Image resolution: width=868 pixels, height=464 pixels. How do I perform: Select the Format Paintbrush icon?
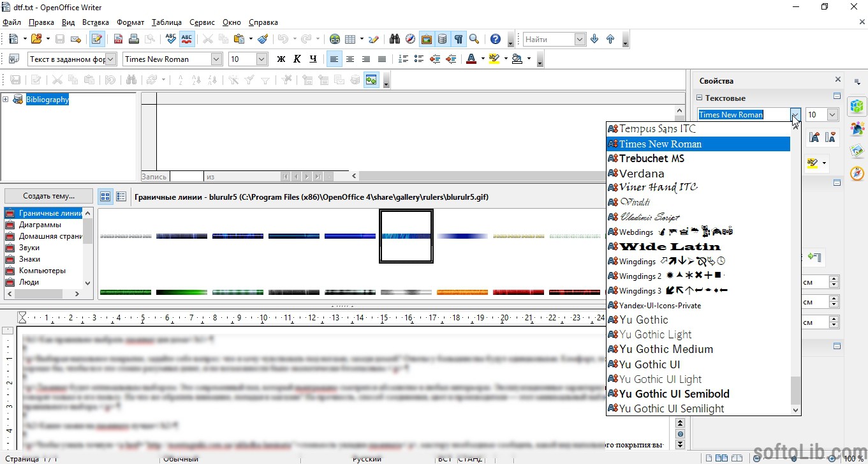[263, 40]
